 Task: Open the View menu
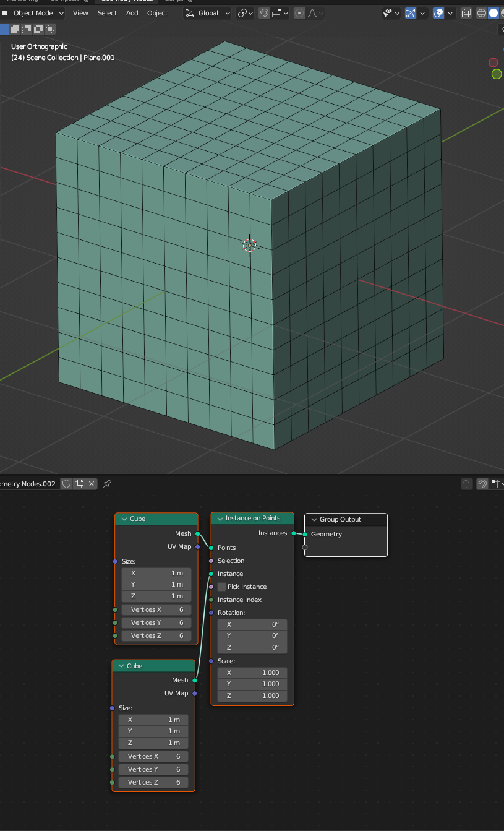(x=80, y=12)
